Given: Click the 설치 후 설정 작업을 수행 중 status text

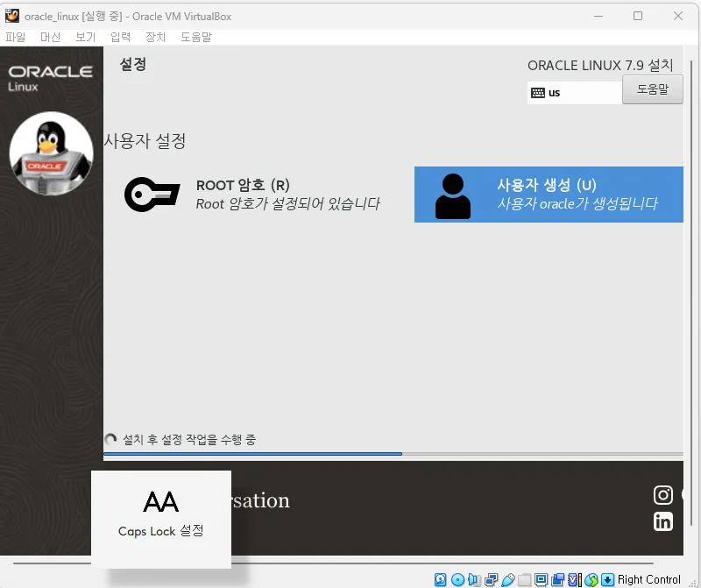Looking at the screenshot, I should (189, 440).
